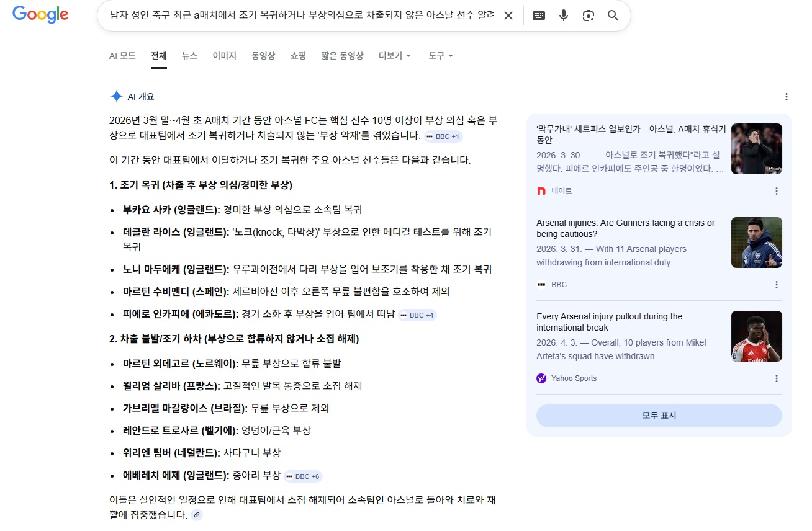The image size is (812, 531).
Task: Click the Yahoo Sports article thumbnail image
Action: 757,336
